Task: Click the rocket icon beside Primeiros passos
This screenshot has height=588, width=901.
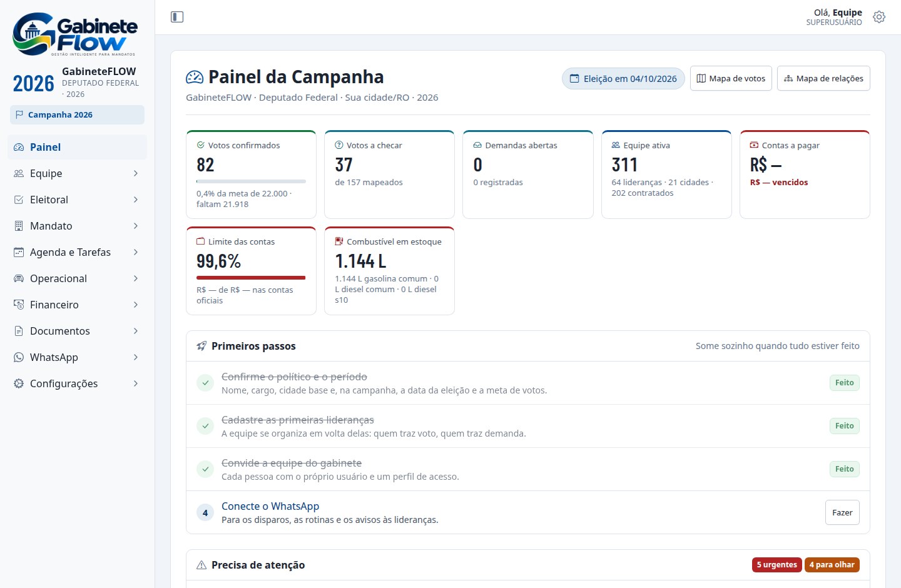Action: pos(201,346)
